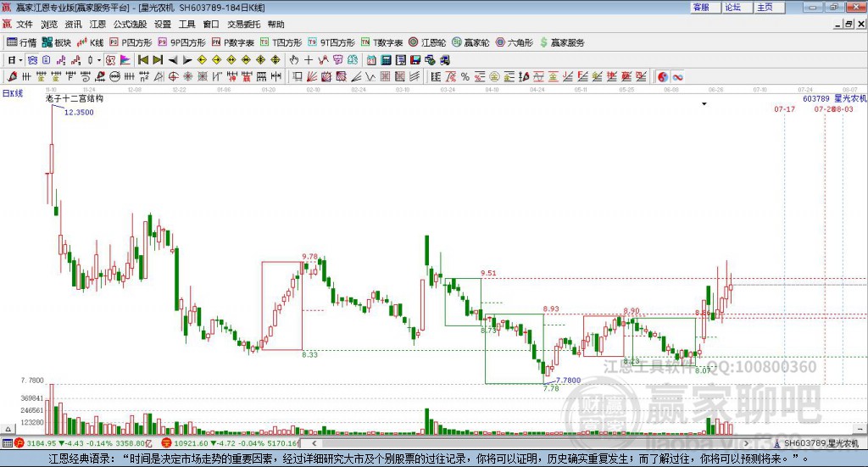Screen dimensions: 868x467
Task: Open 赢家服务 with the dollar icon
Action: pyautogui.click(x=562, y=42)
